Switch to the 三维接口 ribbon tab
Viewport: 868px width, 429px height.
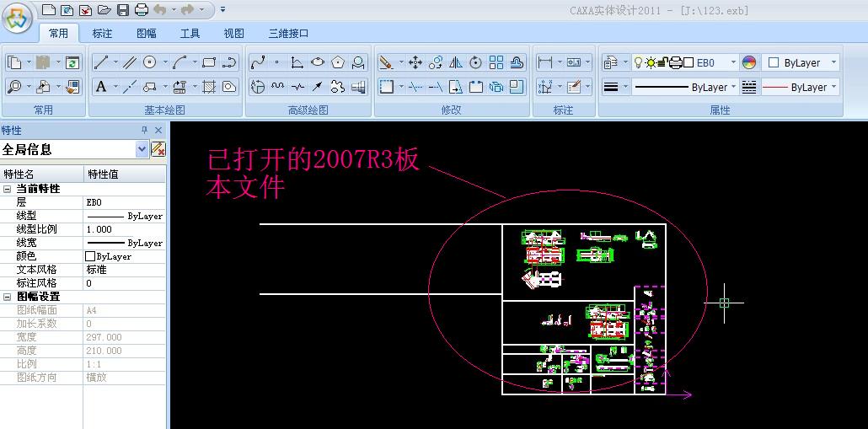tap(288, 33)
